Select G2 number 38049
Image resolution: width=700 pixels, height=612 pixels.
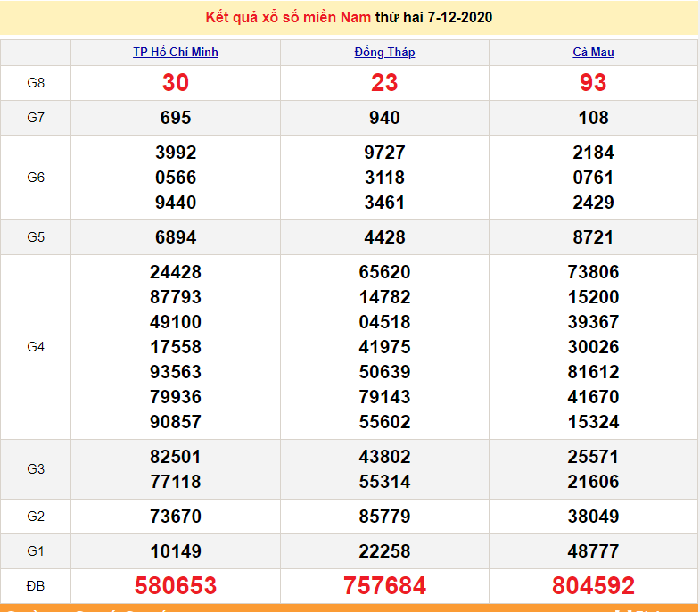(x=593, y=517)
